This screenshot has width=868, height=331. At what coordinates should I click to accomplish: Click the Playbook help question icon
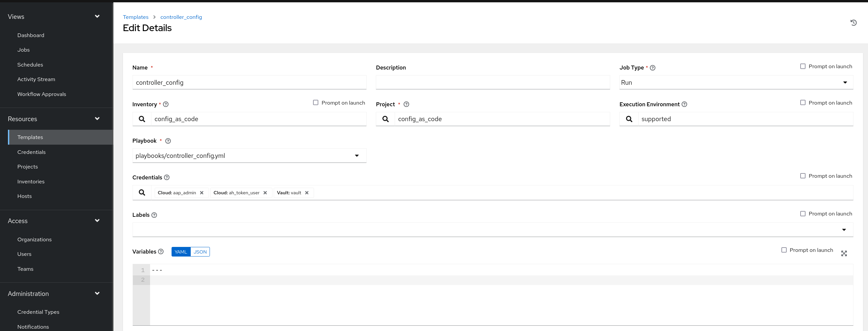click(x=168, y=141)
